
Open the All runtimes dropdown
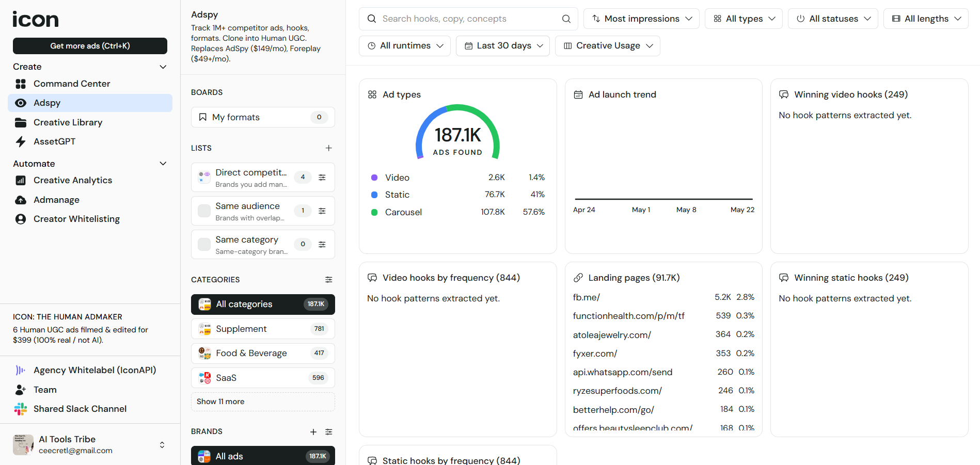pos(405,46)
